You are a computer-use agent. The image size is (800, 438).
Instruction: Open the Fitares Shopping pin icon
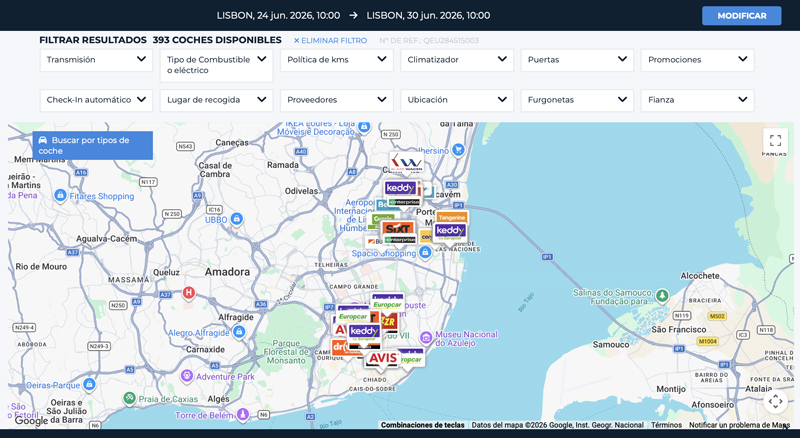(x=60, y=196)
